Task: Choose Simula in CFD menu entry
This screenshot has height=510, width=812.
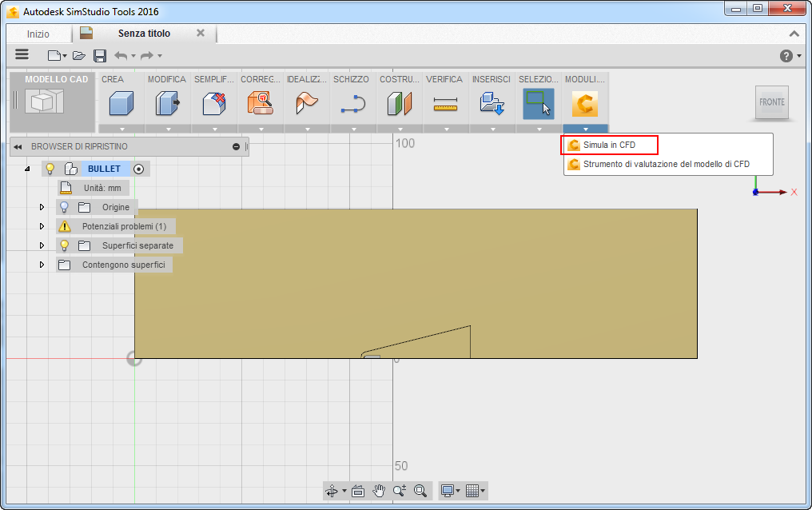Action: pyautogui.click(x=609, y=145)
